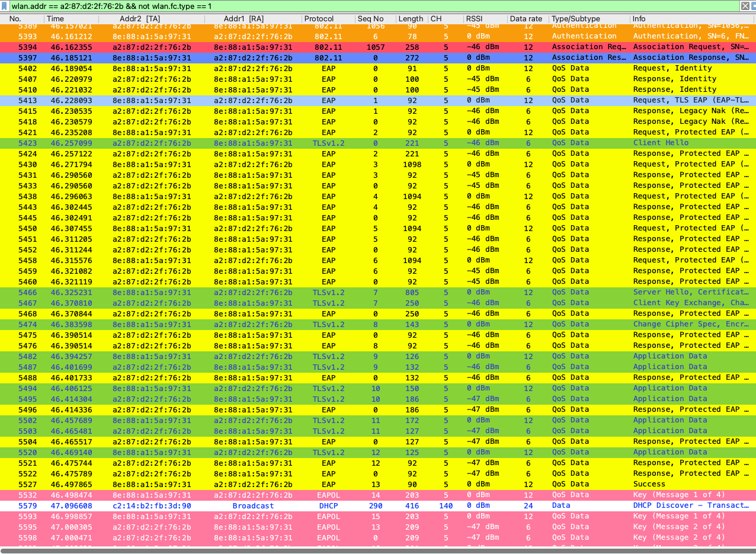This screenshot has height=554, width=756.
Task: Click the display filter bookmark icon
Action: pos(5,6)
